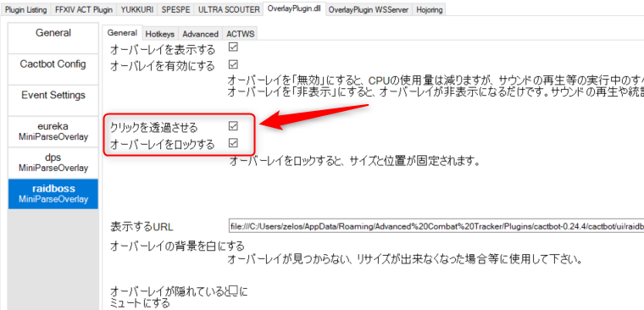Toggle the オーバーレイを表示する checkbox
The image size is (644, 310).
click(x=233, y=47)
